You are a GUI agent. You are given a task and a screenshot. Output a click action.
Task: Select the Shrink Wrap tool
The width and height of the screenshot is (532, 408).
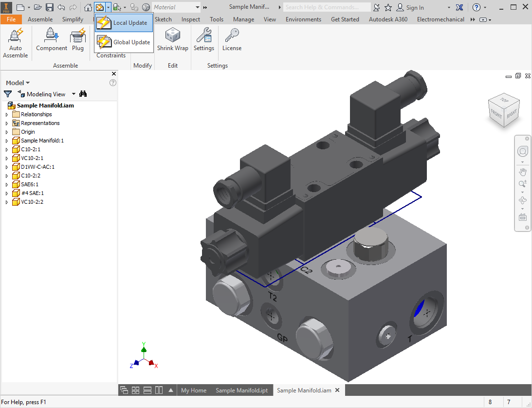click(x=172, y=39)
